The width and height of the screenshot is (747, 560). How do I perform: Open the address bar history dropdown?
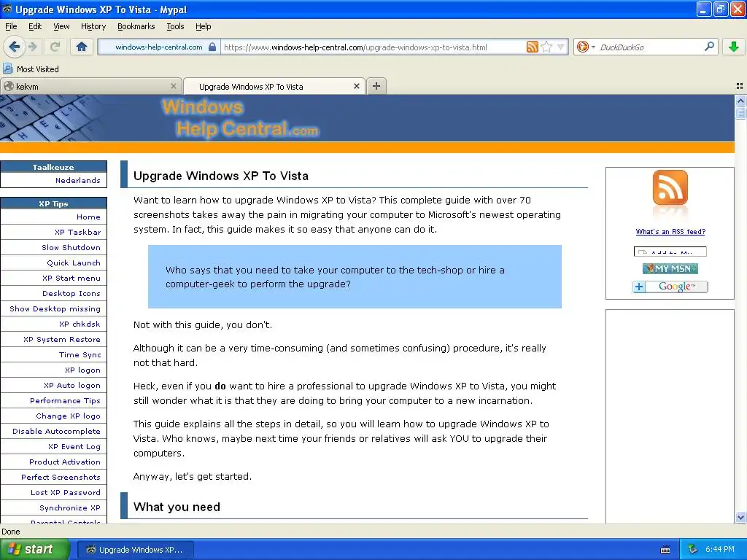coord(561,47)
